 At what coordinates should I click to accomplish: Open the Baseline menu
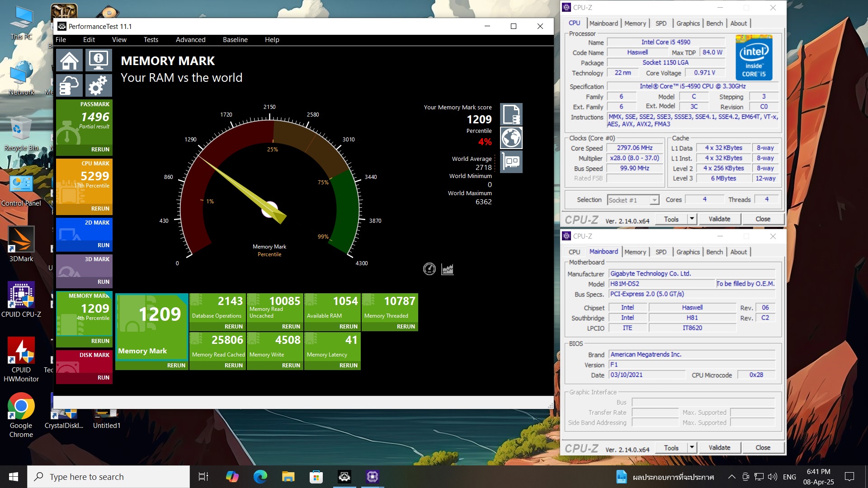coord(235,40)
